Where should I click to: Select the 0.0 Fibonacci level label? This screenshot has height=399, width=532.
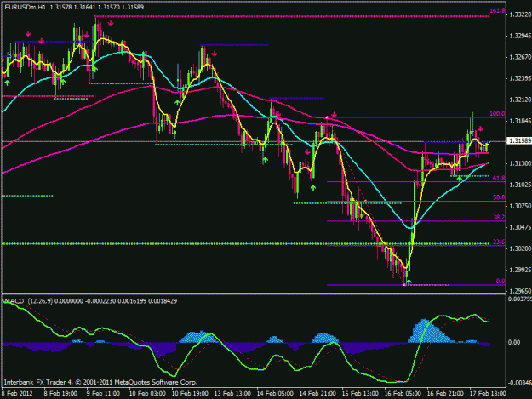pos(501,281)
